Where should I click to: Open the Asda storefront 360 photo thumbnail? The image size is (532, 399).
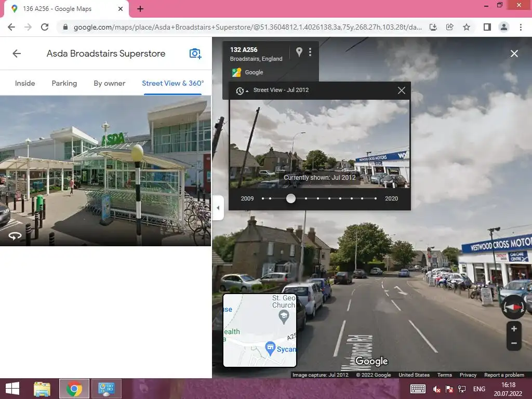point(105,170)
